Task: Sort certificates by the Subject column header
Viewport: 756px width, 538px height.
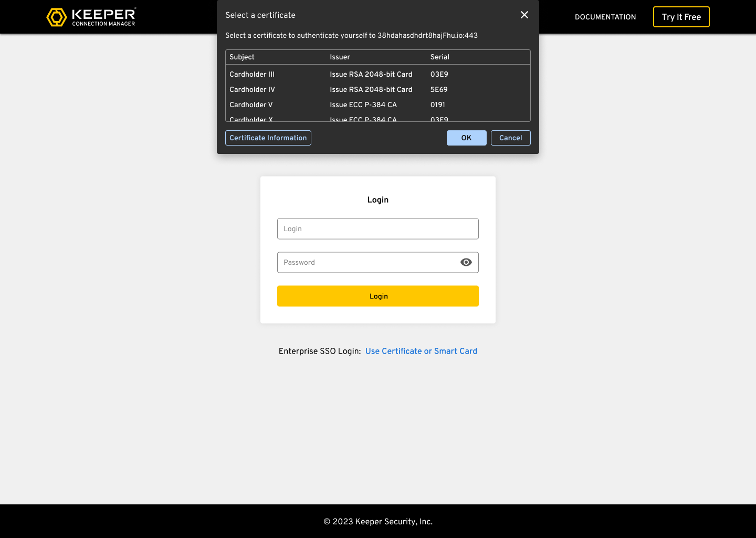Action: click(242, 57)
